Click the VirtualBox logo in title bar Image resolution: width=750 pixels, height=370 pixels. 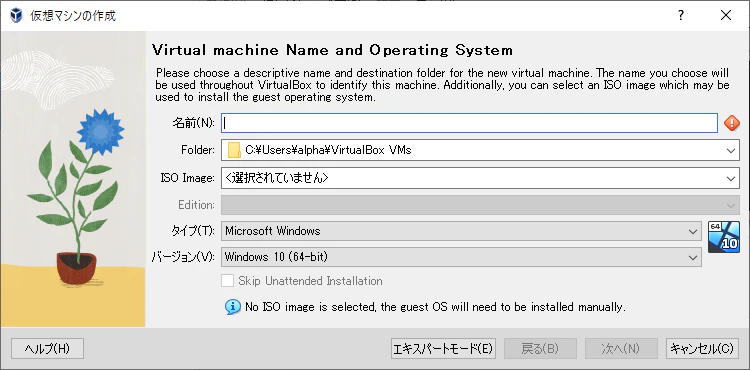click(16, 15)
